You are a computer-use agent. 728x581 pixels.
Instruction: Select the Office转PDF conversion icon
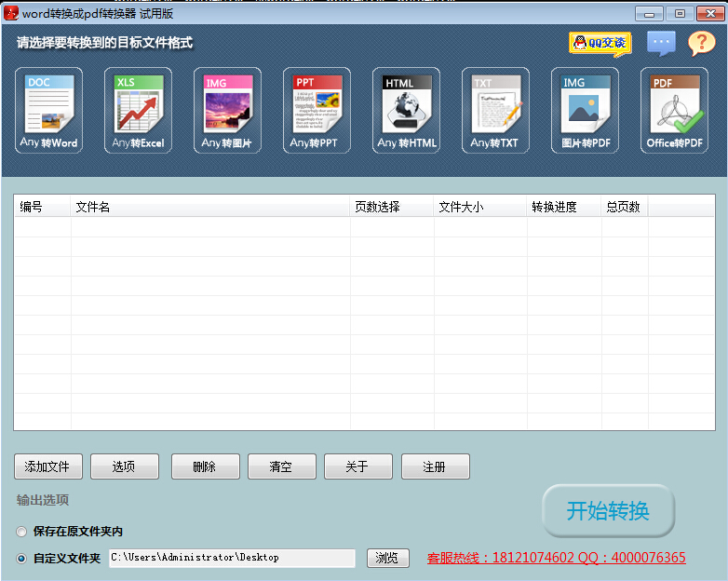tap(674, 111)
